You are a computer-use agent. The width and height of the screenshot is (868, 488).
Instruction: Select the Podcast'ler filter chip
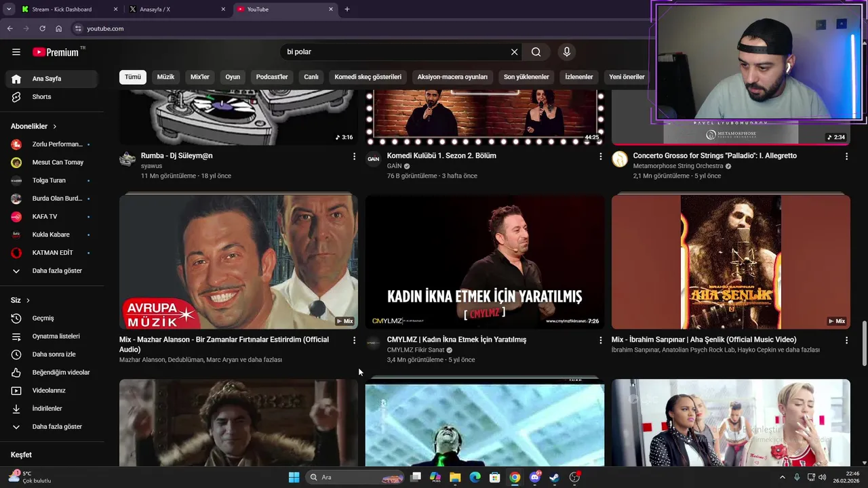coord(272,77)
